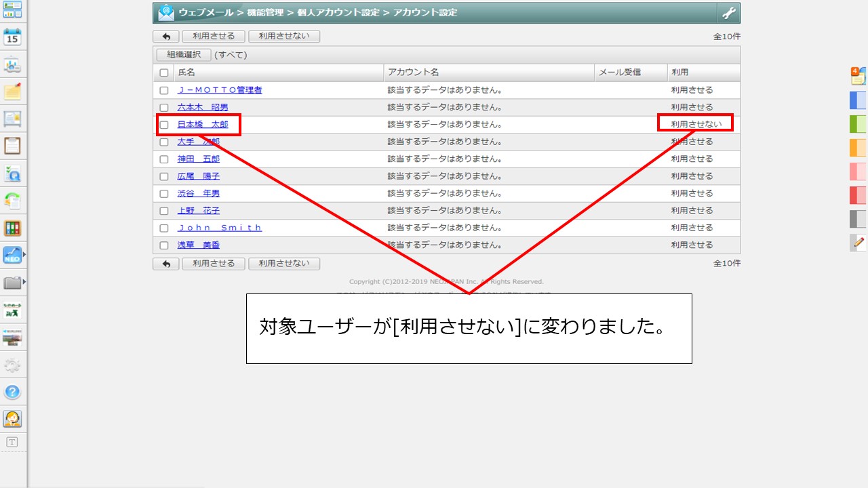Click the operator support headset icon
The image size is (868, 488).
click(x=12, y=418)
